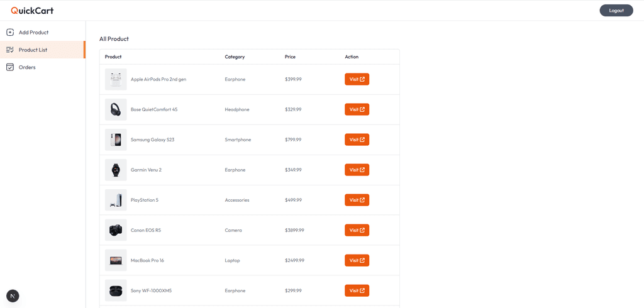Click the Apple AirPods Pro thumbnail image
This screenshot has height=308, width=644.
point(116,79)
